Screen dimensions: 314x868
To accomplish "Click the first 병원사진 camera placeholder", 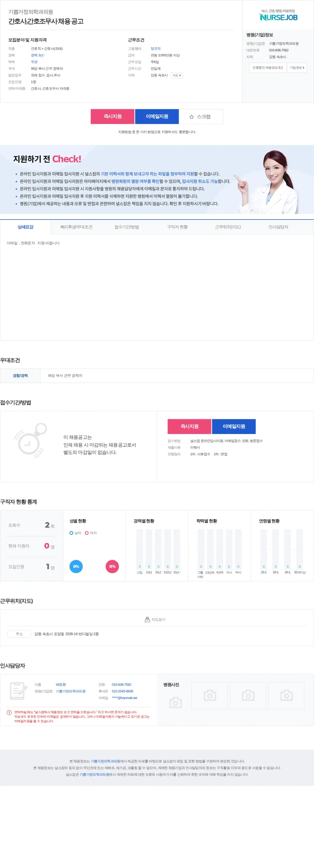I will [176, 703].
